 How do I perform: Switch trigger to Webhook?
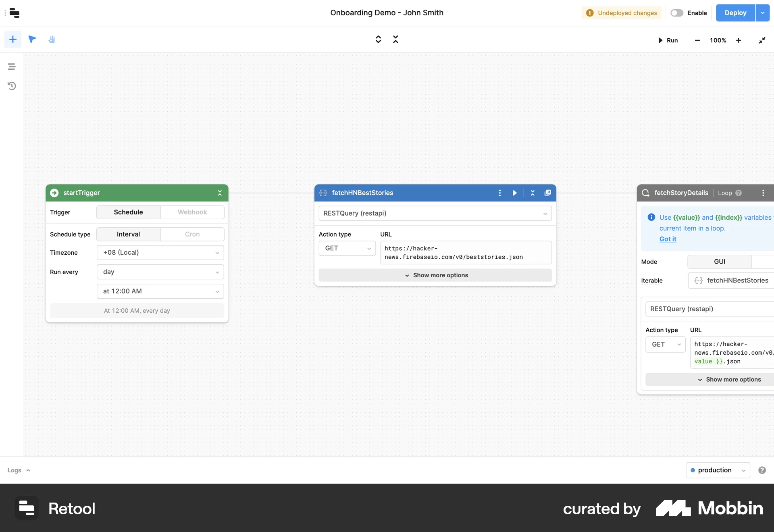point(192,212)
